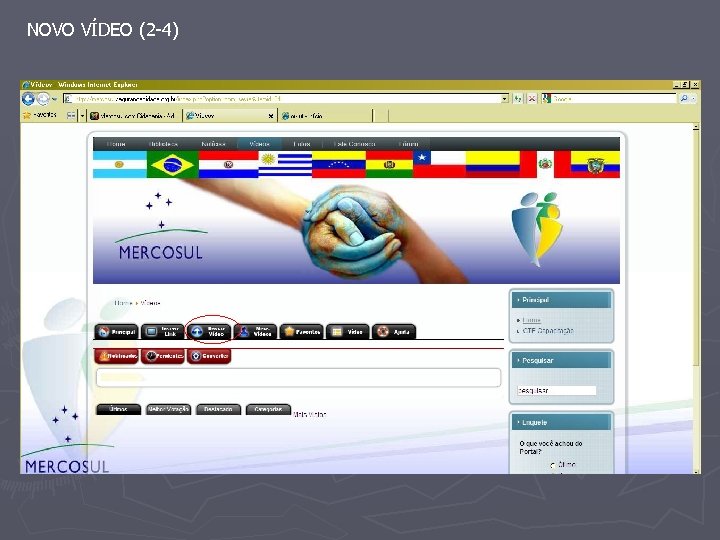Select the Destacado listing tab

pyautogui.click(x=219, y=409)
